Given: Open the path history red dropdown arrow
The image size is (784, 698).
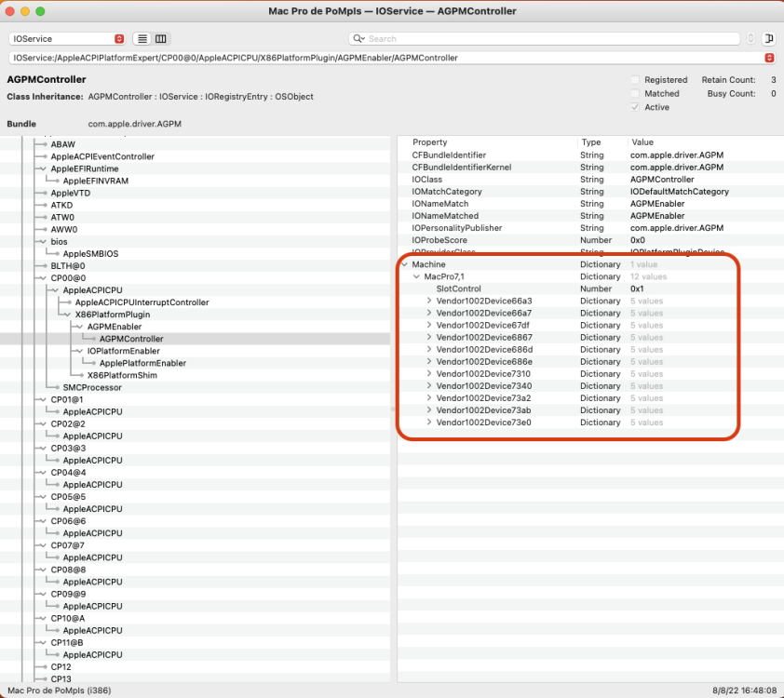Looking at the screenshot, I should (769, 58).
